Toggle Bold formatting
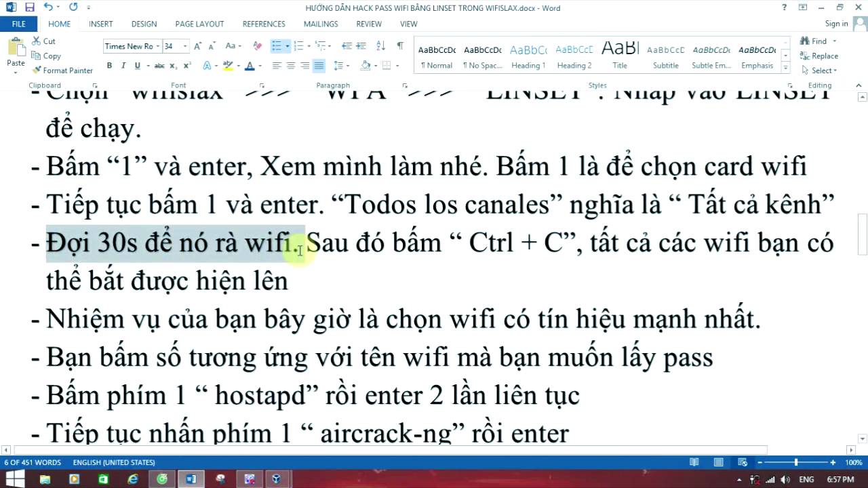The width and height of the screenshot is (868, 488). point(109,66)
